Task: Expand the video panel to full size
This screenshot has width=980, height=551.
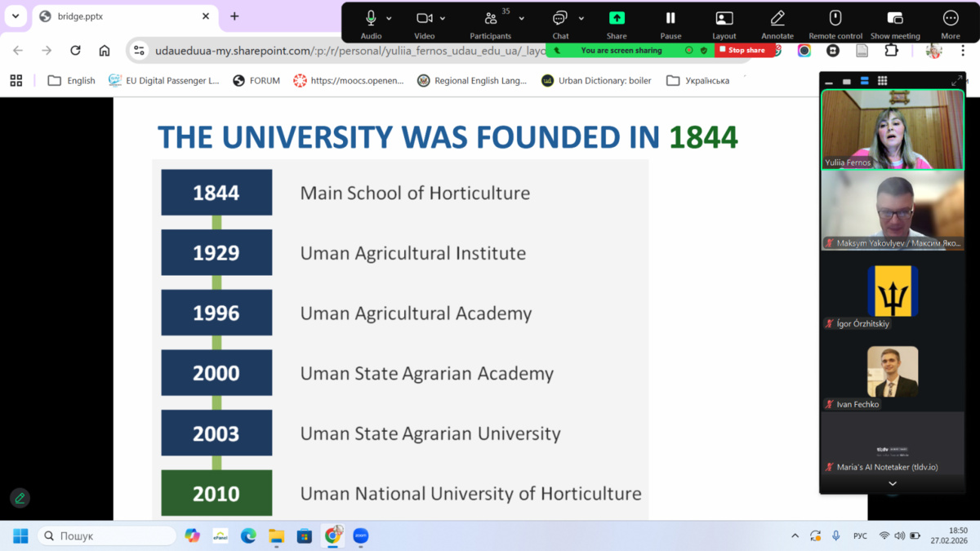Action: click(956, 81)
